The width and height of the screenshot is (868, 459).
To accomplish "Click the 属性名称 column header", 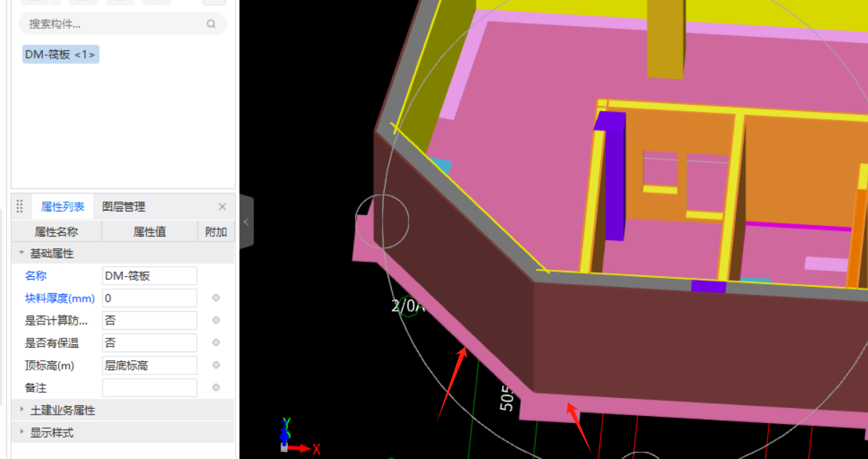I will [x=57, y=232].
